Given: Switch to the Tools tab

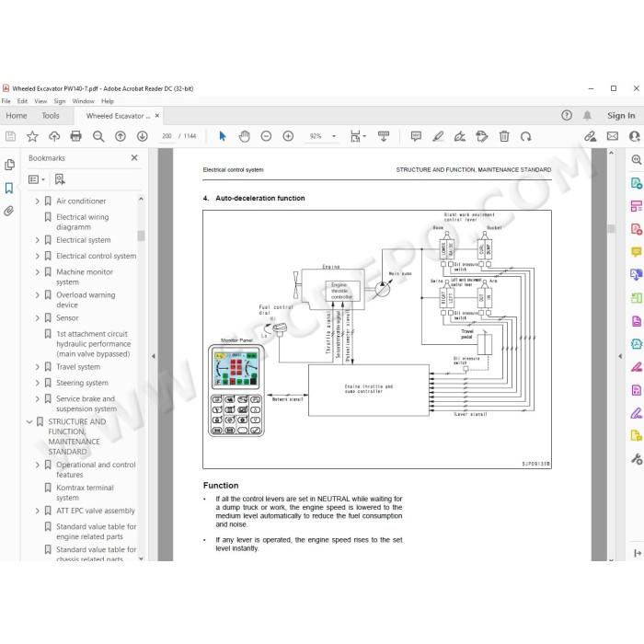Looking at the screenshot, I should pyautogui.click(x=51, y=116).
